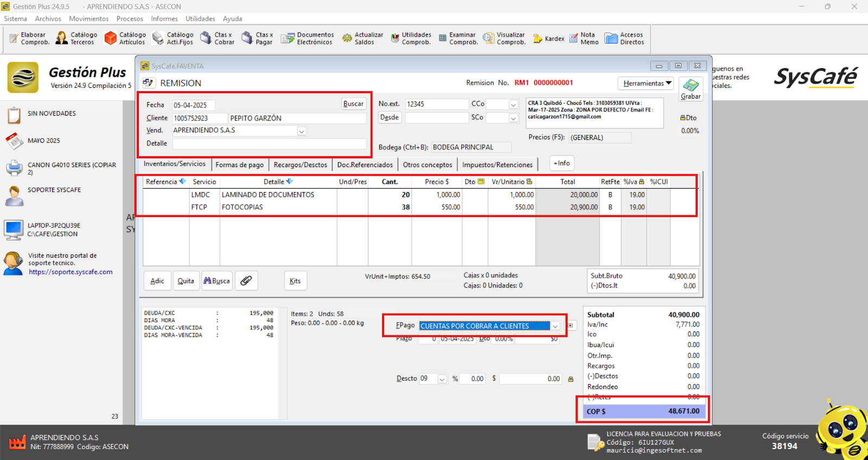Screen dimensions: 868x460
Task: Open the soporte.syscafe.com link
Action: coord(71,272)
